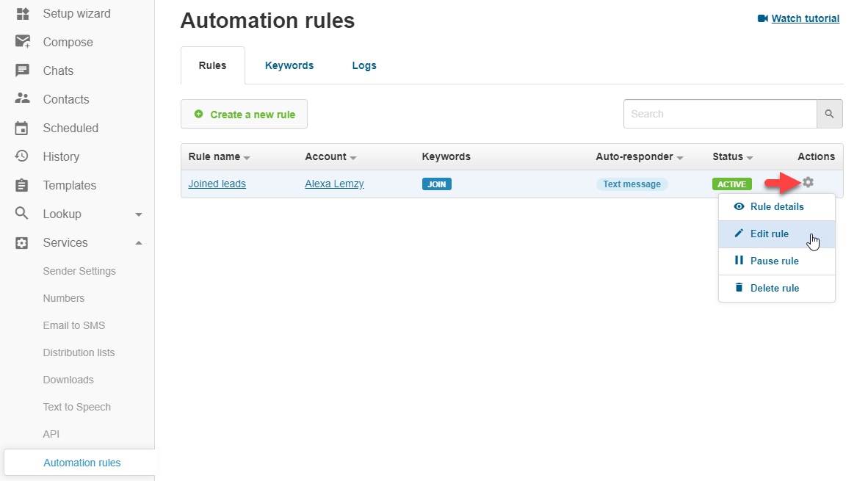868x481 pixels.
Task: Click the Scheduled calendar icon
Action: [21, 128]
